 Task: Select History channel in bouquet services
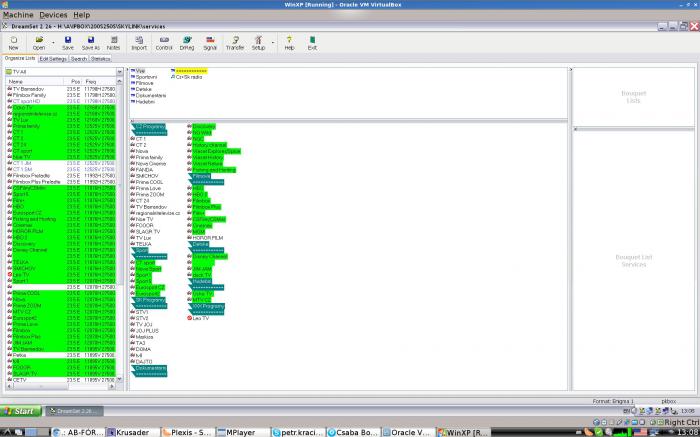click(x=209, y=145)
